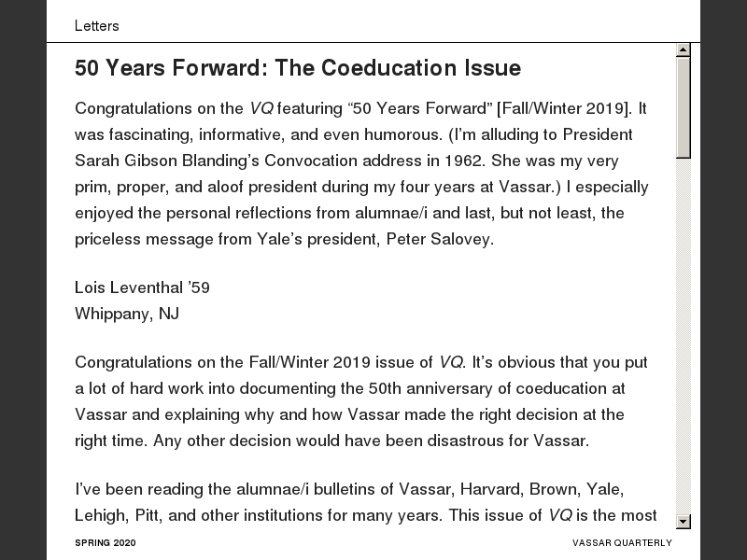Click the scroll up arrow button

click(684, 49)
